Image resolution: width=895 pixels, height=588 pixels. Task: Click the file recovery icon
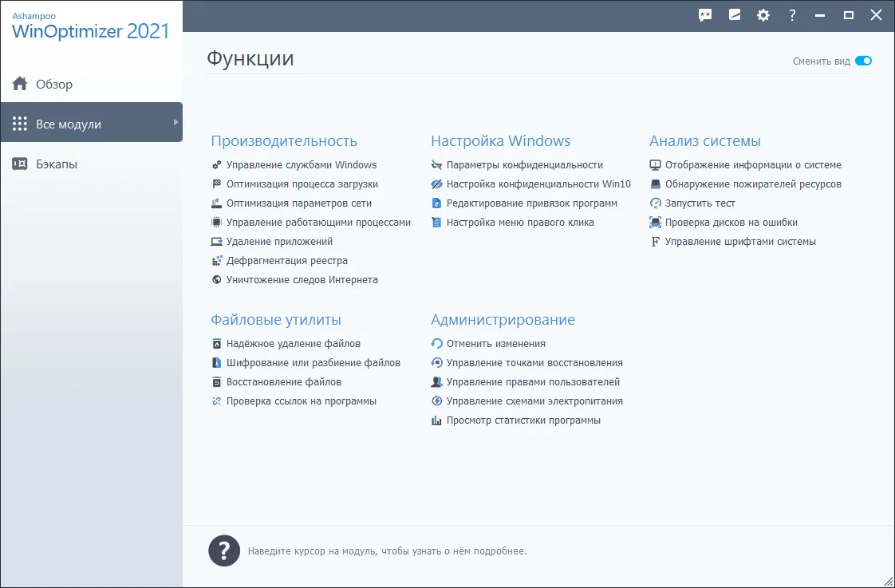216,382
